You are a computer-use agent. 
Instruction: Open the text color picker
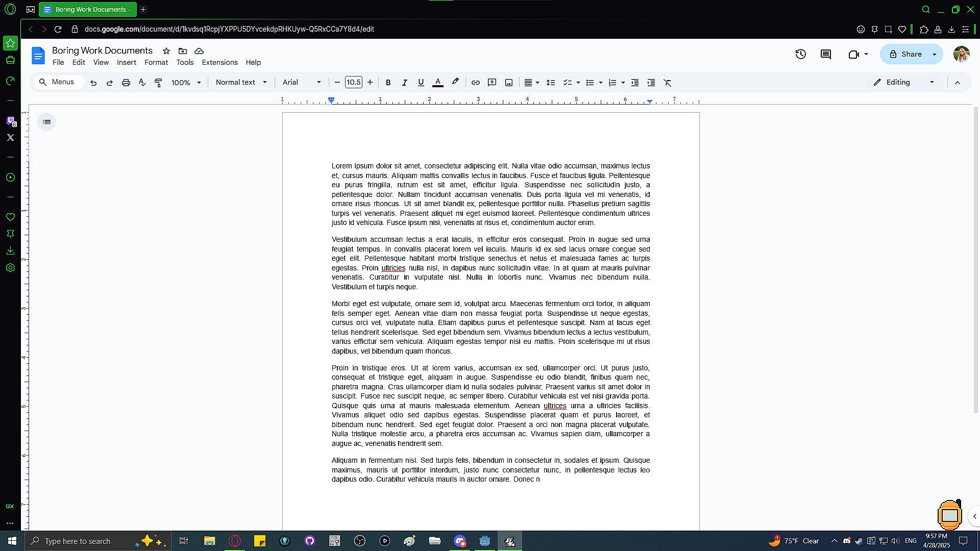coord(437,83)
